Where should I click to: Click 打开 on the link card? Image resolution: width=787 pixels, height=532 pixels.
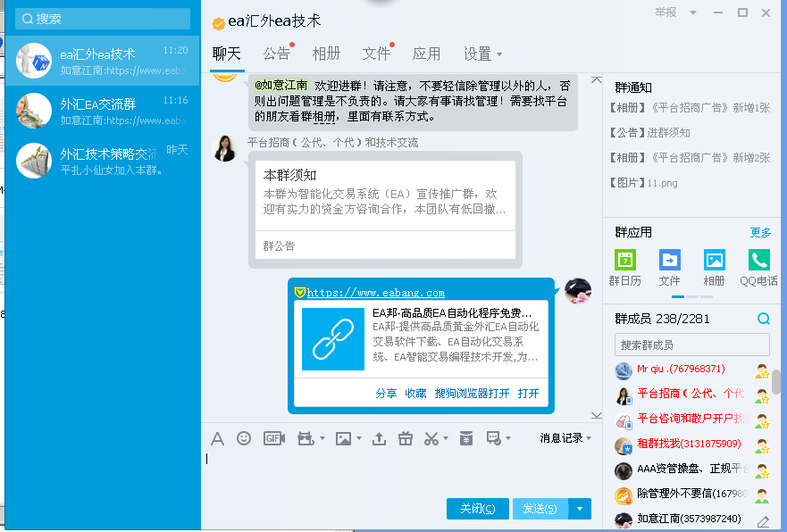tap(528, 393)
